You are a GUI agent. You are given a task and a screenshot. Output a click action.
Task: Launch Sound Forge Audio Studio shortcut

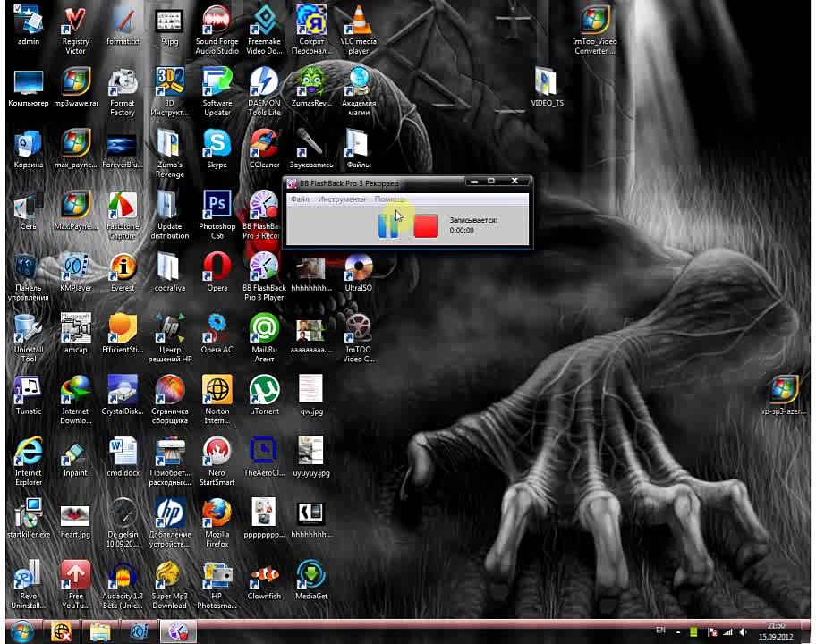(217, 30)
